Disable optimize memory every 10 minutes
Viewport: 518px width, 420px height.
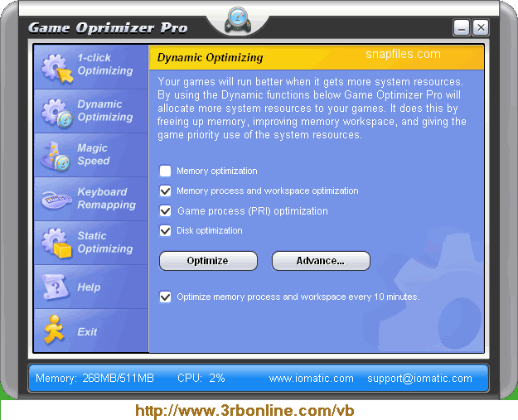tap(165, 297)
